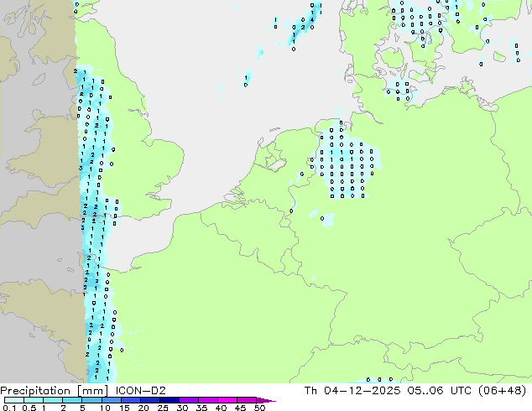Click the ICON-D2 model name label
532x411 pixels.
click(140, 391)
